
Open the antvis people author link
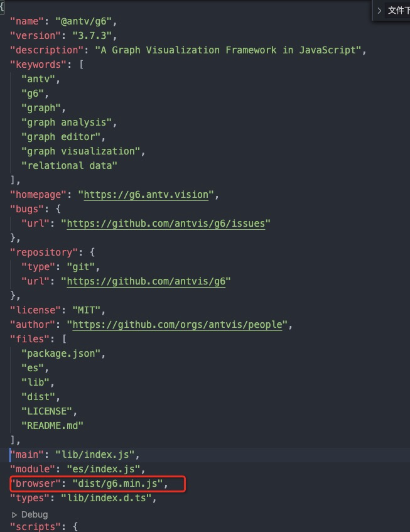tap(177, 325)
